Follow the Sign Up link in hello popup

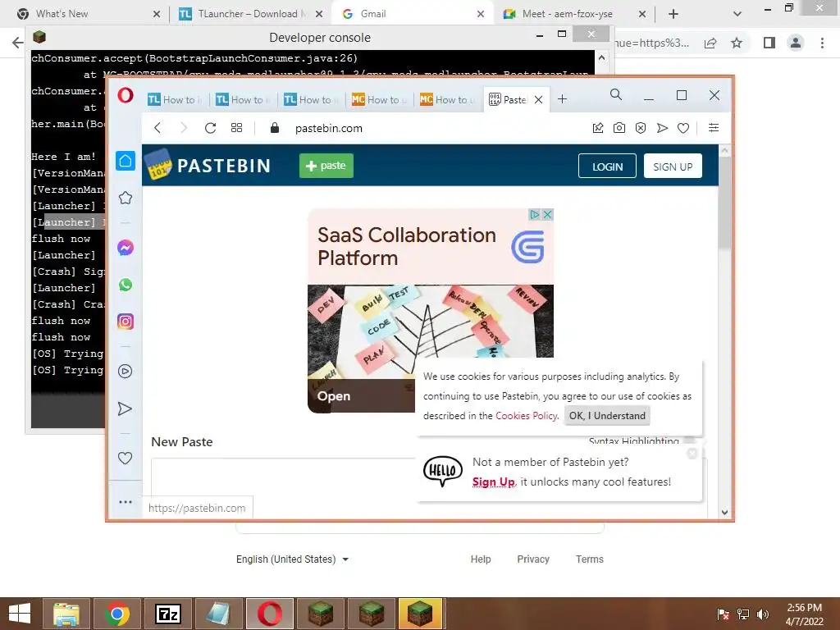[x=493, y=482]
